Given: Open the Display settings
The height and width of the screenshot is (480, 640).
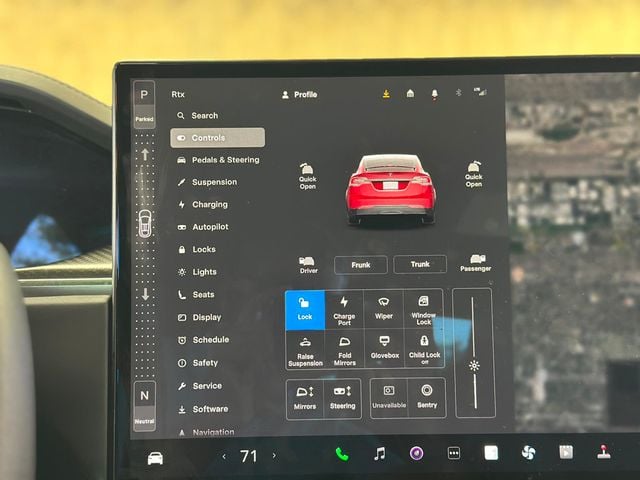Looking at the screenshot, I should (200, 317).
